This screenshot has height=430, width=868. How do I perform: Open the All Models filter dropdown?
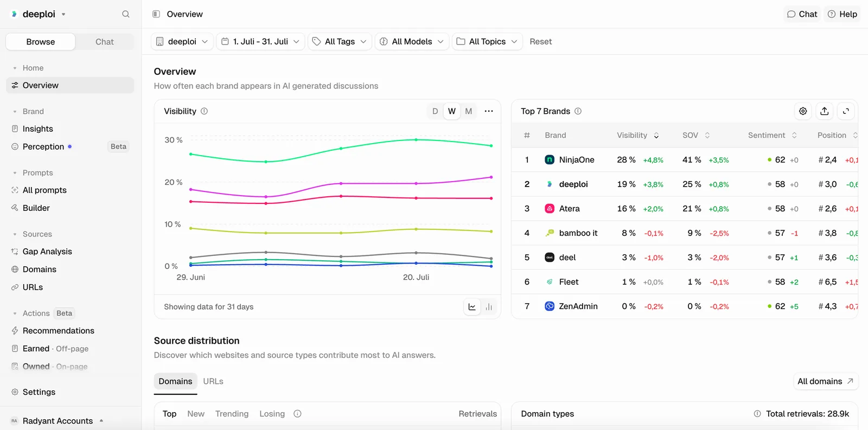pos(412,42)
